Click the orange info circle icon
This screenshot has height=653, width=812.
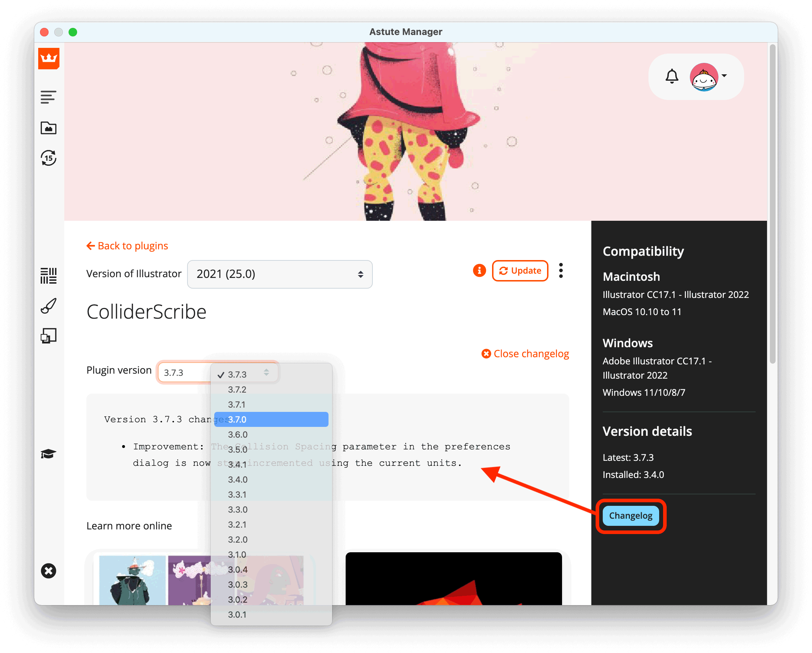[x=479, y=270]
